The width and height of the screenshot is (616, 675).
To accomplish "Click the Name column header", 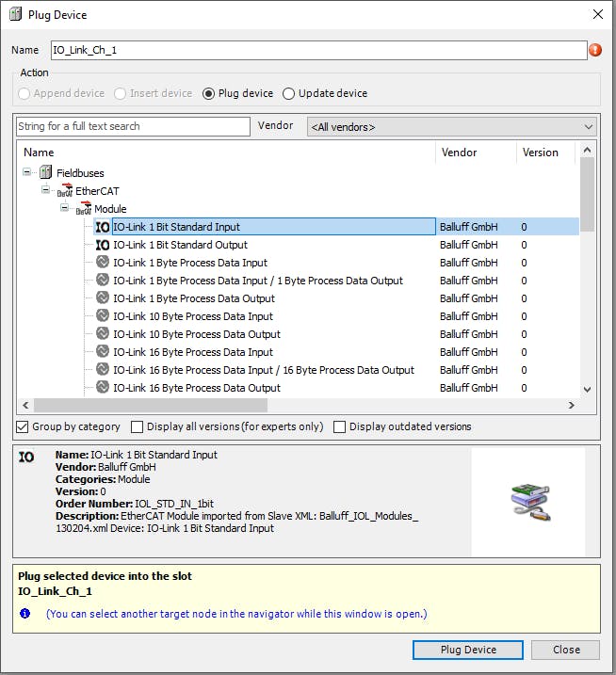I will 227,153.
